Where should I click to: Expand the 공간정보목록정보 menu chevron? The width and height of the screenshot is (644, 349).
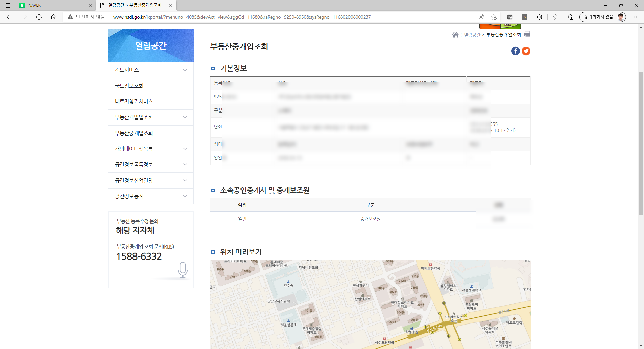coord(185,165)
